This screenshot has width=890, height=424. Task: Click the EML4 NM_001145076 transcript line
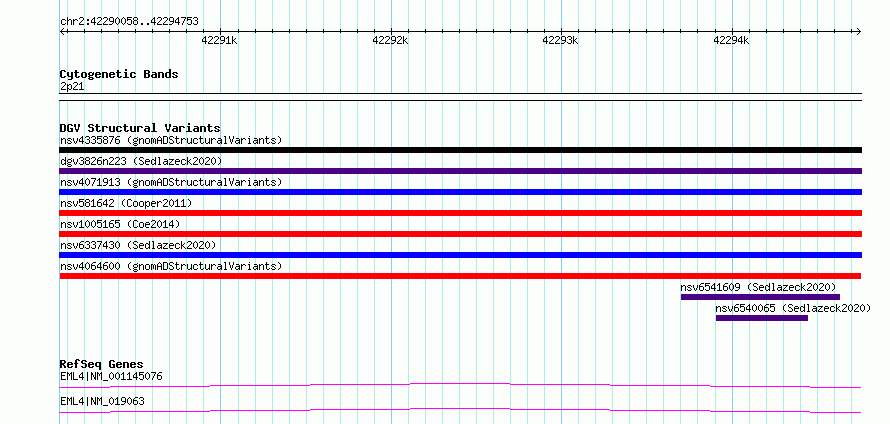click(x=460, y=385)
